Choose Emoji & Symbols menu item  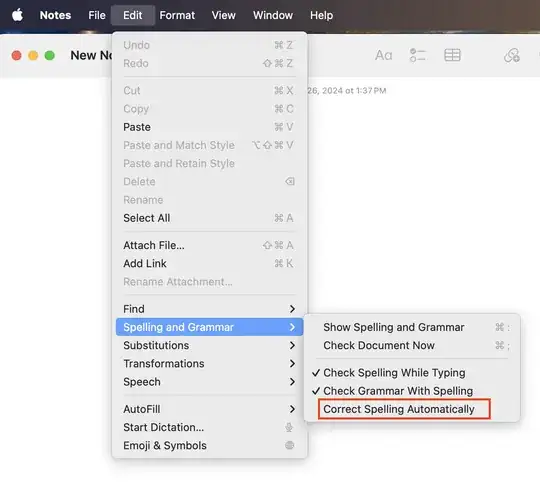pyautogui.click(x=209, y=445)
